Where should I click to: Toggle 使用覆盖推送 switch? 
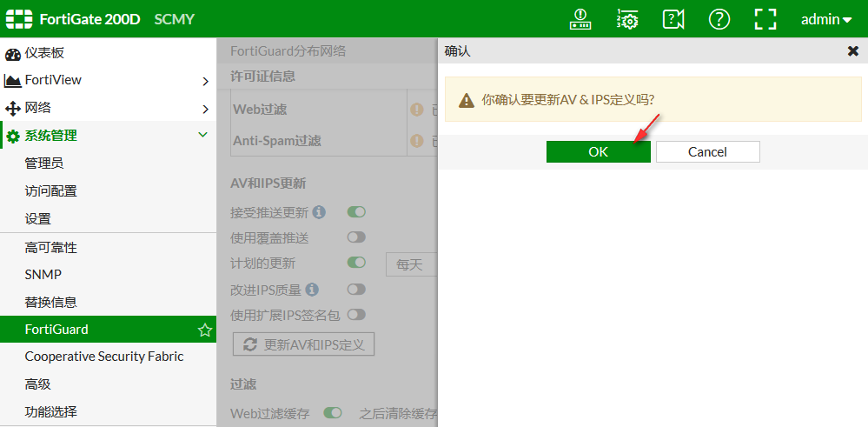[356, 237]
